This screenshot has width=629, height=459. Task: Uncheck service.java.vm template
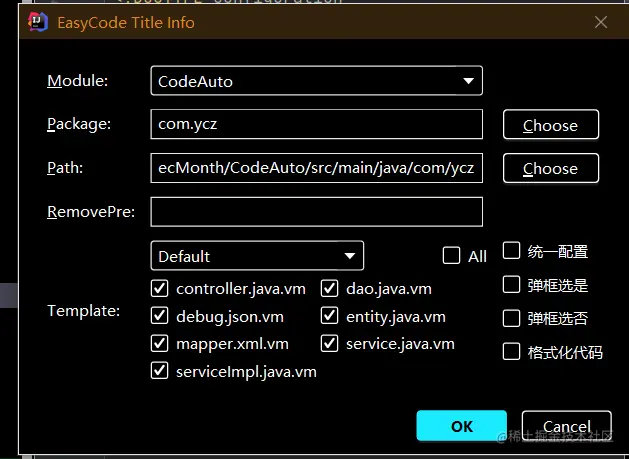tap(329, 343)
